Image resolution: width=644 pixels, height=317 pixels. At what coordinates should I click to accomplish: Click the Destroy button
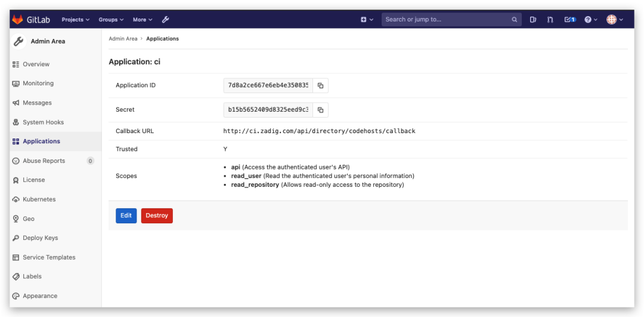click(x=157, y=216)
